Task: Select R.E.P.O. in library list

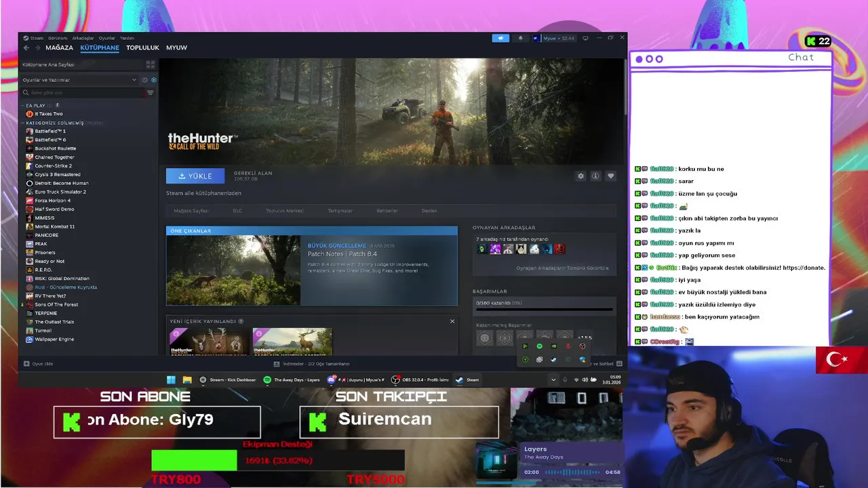Action: [43, 270]
